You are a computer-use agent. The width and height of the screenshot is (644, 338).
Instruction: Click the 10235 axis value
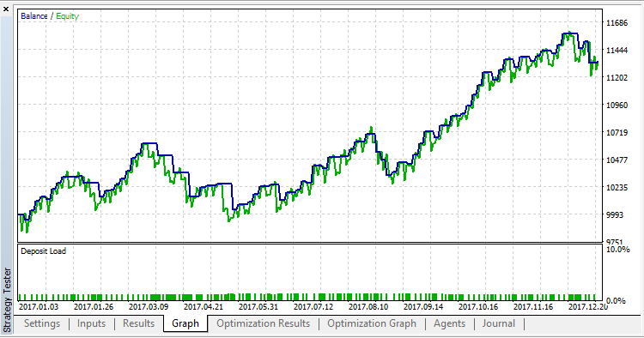617,188
